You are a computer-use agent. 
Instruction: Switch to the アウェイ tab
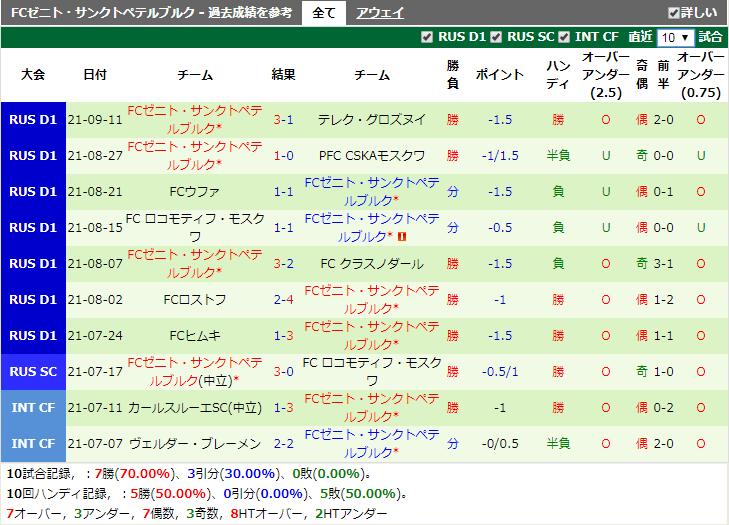[380, 13]
